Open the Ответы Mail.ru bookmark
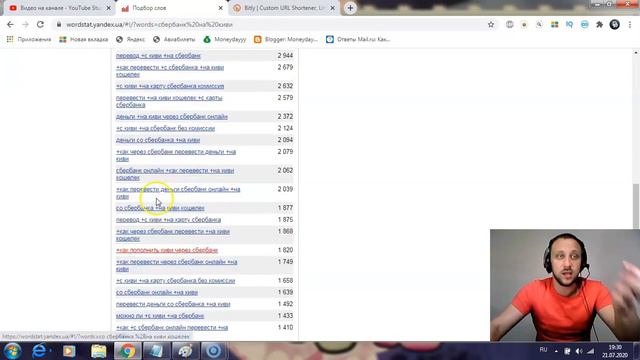The image size is (640, 360). (x=358, y=39)
